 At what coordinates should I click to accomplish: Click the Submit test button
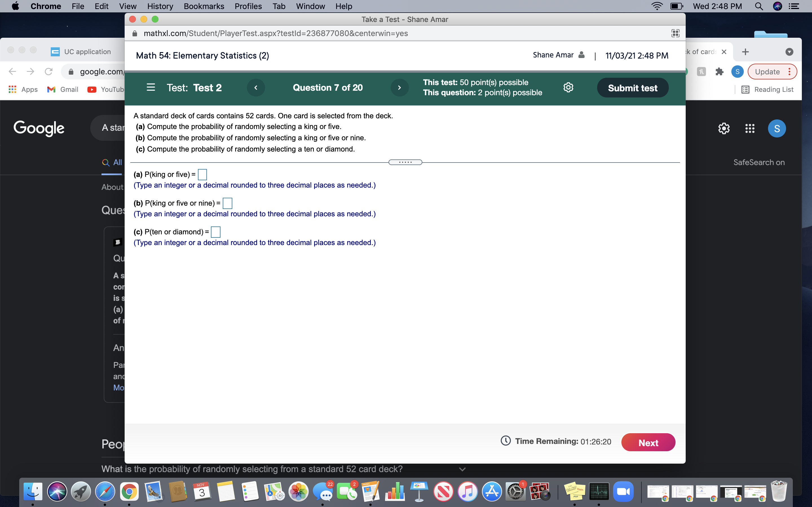coord(632,88)
